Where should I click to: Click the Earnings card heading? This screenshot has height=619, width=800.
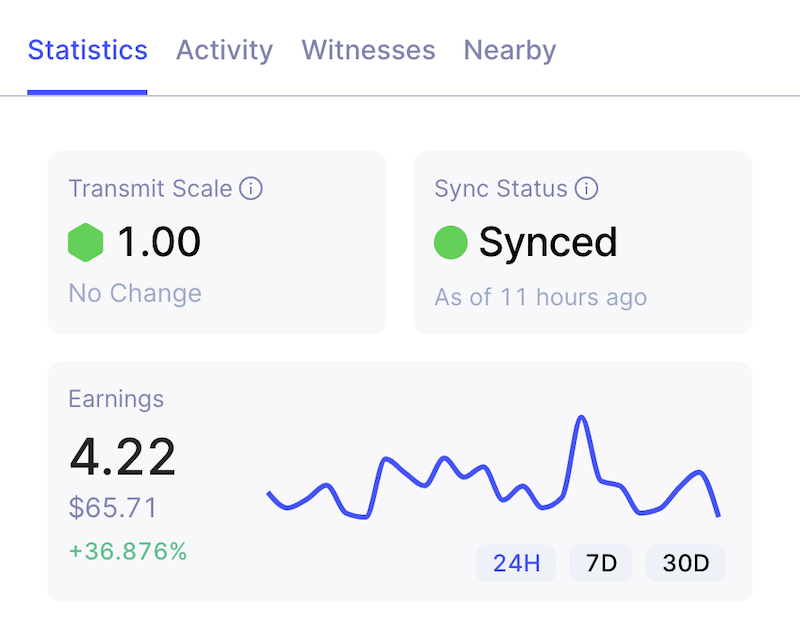click(116, 399)
